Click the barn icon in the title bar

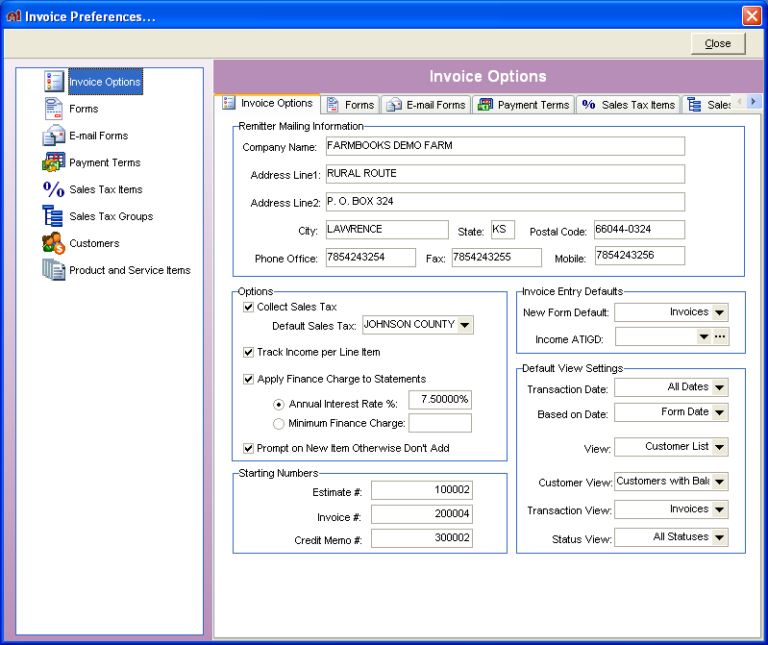13,16
